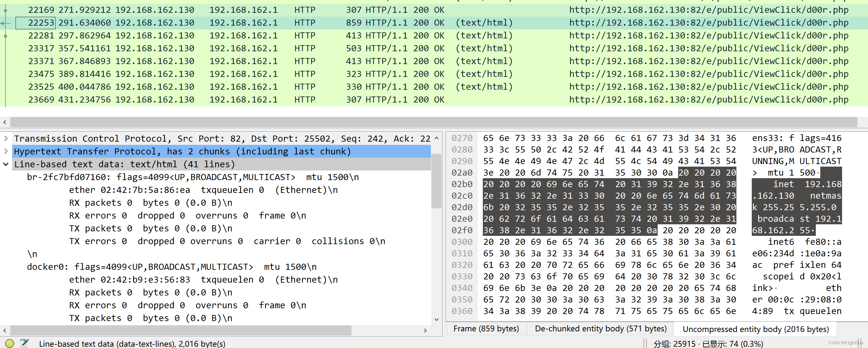Click (text/html) info in packet 23317 row
The width and height of the screenshot is (868, 348).
pos(484,48)
